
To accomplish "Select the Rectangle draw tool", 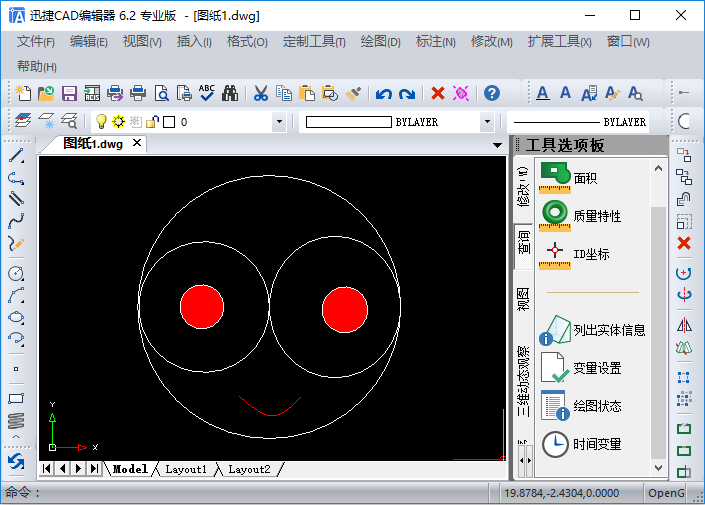I will [16, 398].
